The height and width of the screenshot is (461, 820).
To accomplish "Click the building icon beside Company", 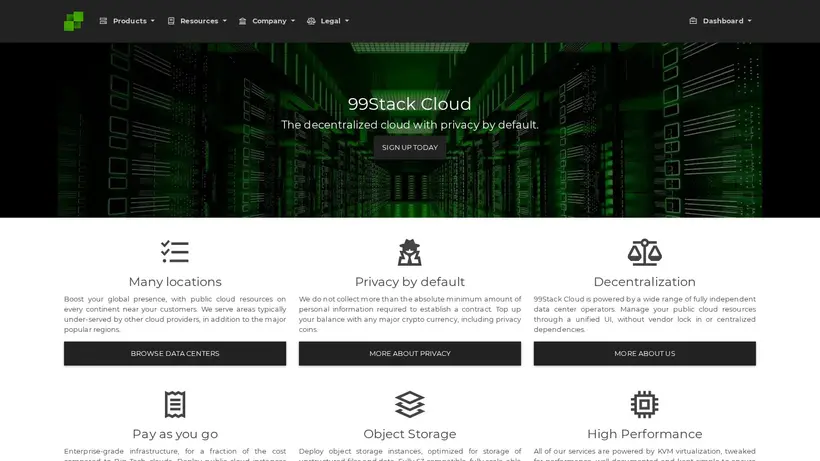I will click(242, 21).
